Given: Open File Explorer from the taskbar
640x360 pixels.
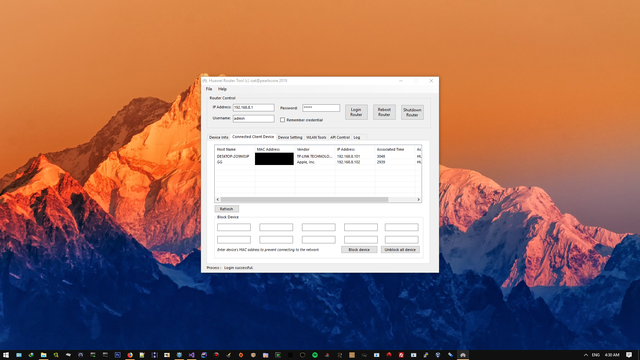Looking at the screenshot, I should click(x=43, y=355).
